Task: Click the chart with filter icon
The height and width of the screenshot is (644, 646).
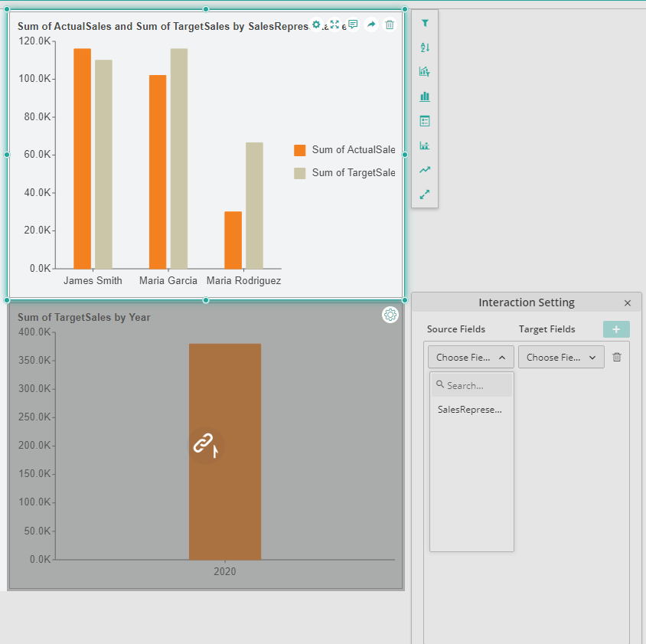Action: click(425, 72)
